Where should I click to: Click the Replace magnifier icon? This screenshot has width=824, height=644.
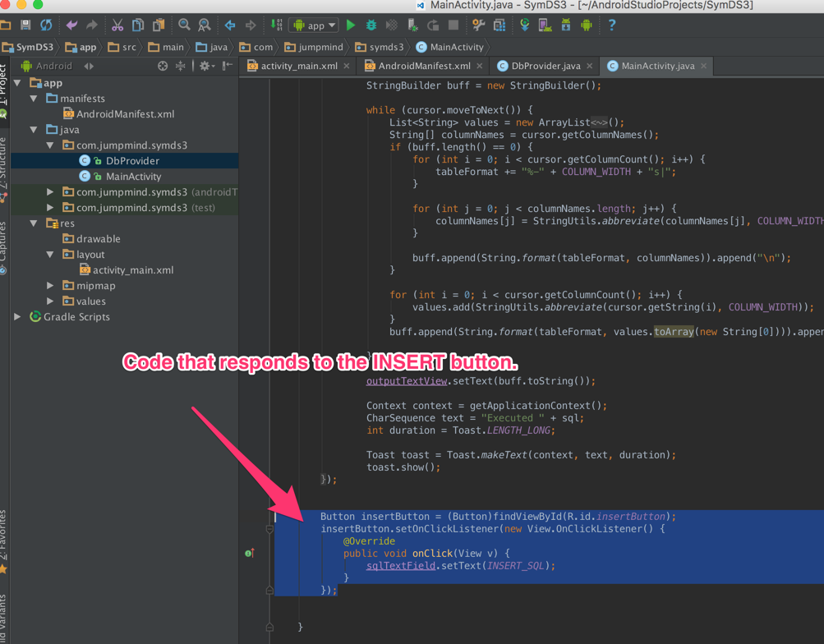coord(205,25)
